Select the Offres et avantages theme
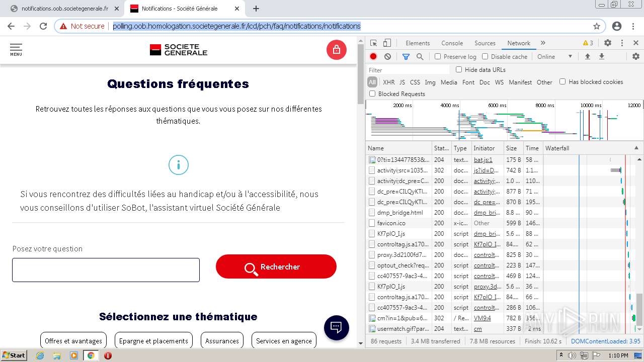The image size is (644, 362). 73,340
